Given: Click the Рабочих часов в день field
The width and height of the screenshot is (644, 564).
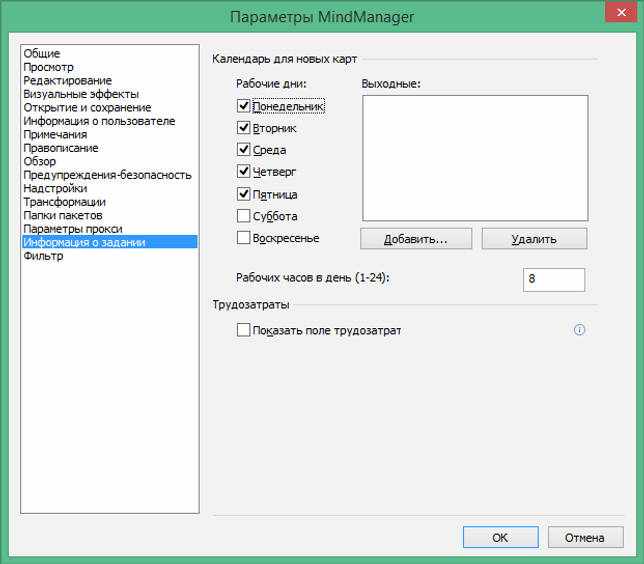Looking at the screenshot, I should (x=554, y=279).
